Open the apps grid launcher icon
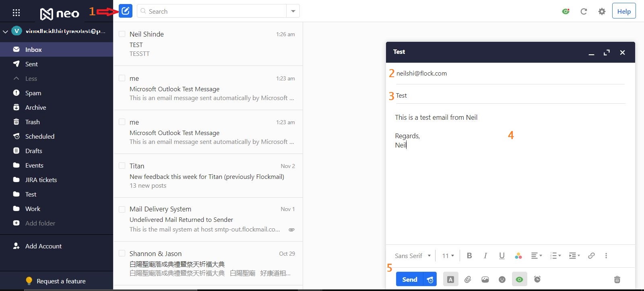Image resolution: width=644 pixels, height=291 pixels. [x=16, y=13]
